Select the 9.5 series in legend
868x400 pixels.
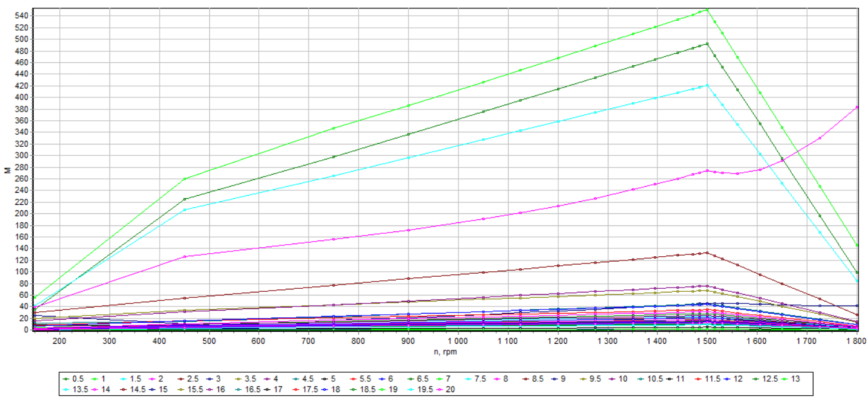tap(596, 379)
